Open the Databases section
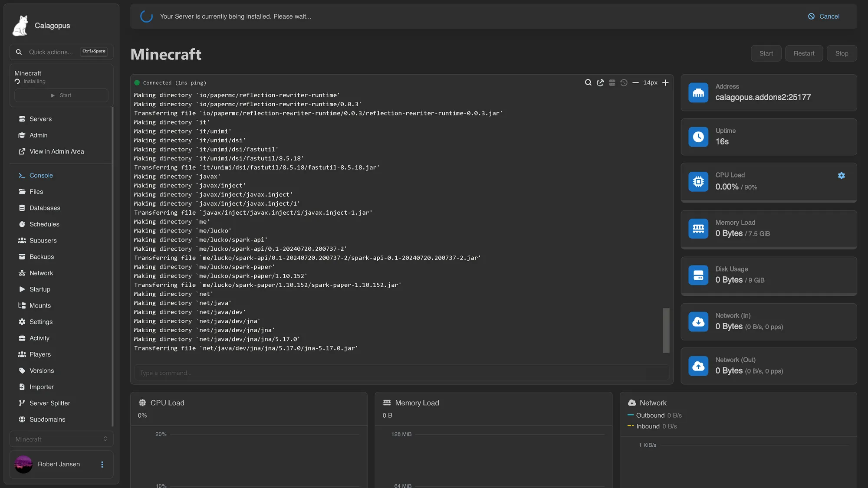 point(61,208)
